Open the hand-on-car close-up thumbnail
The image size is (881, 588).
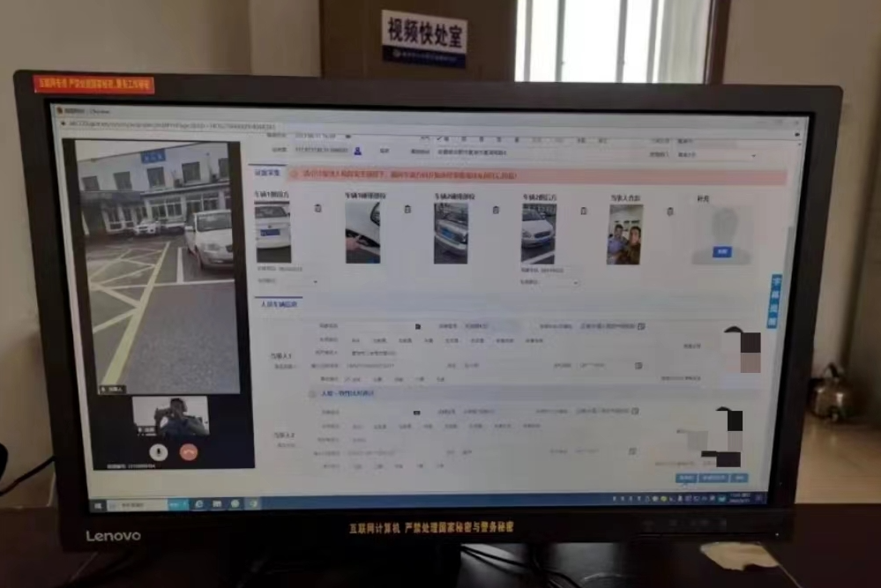pos(363,233)
